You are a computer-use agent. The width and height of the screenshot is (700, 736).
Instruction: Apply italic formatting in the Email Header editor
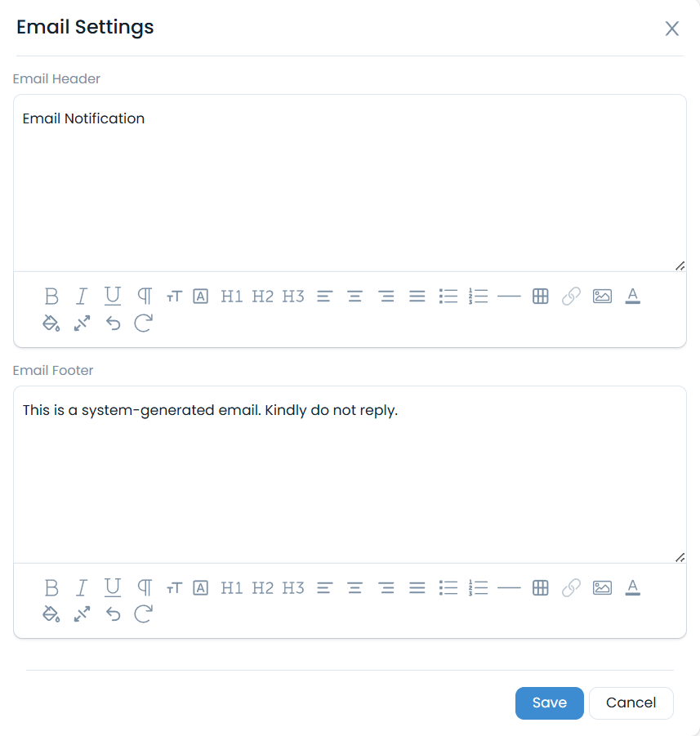click(82, 296)
